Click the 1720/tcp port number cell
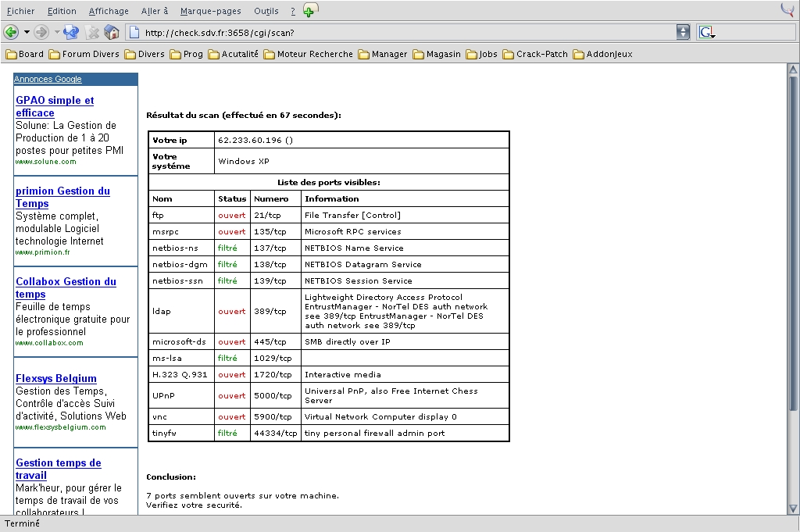Image resolution: width=800 pixels, height=532 pixels. click(x=276, y=374)
